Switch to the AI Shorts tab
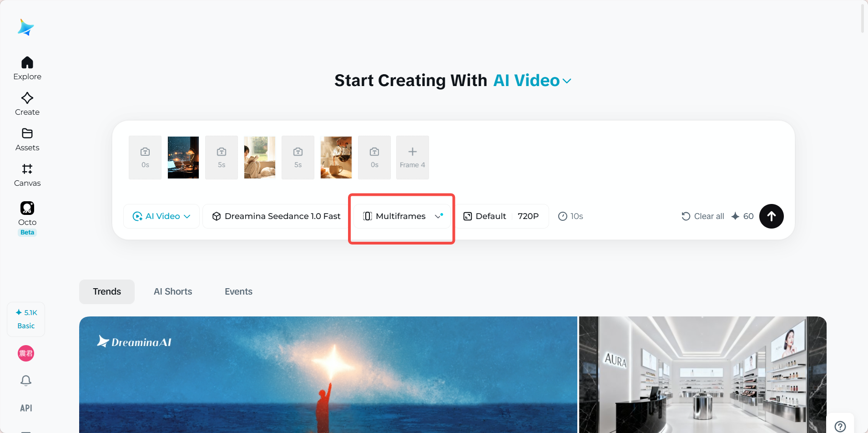868x433 pixels. point(173,292)
